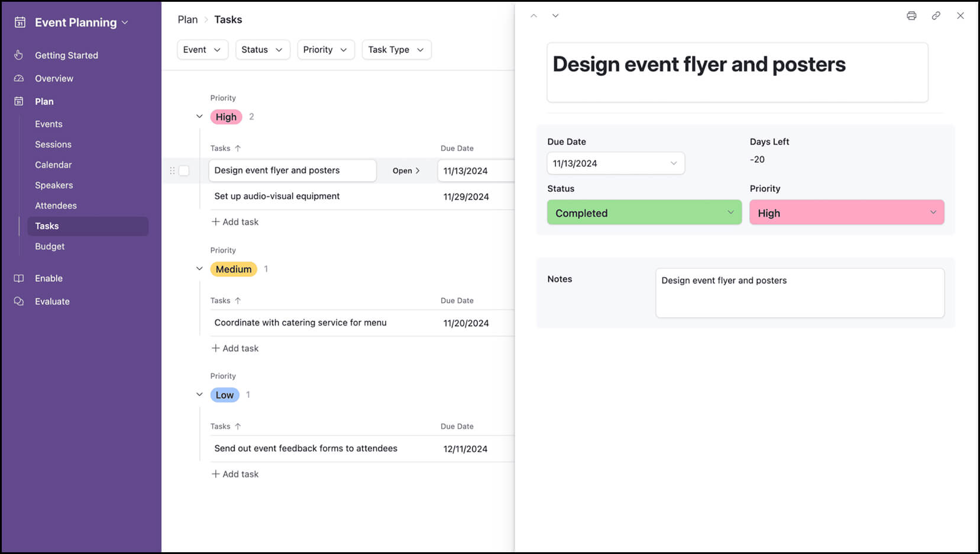Viewport: 980px width, 554px height.
Task: Grab the drag handle of the selected task
Action: tap(172, 170)
